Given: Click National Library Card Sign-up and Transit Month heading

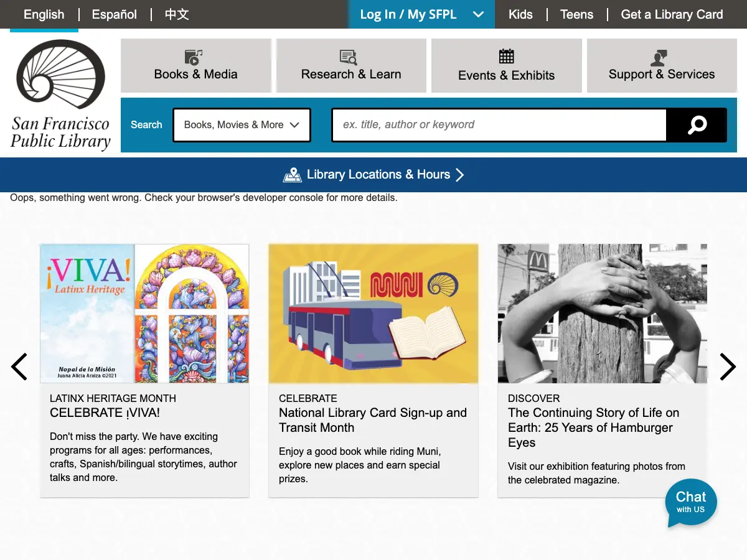Looking at the screenshot, I should click(x=373, y=420).
